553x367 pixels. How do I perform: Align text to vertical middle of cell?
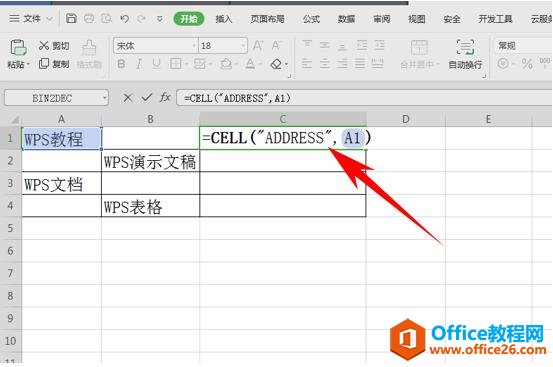[x=325, y=45]
